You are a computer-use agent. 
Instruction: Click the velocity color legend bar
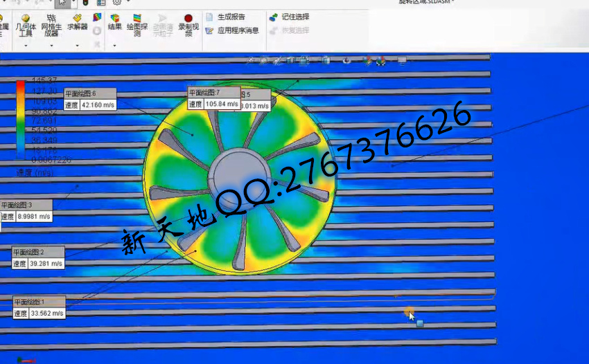tap(20, 118)
